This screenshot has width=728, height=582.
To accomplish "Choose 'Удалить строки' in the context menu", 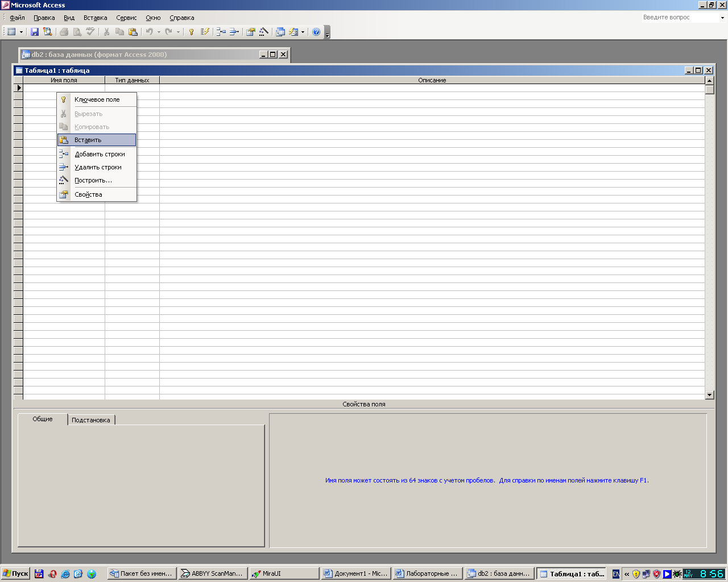I will point(97,167).
